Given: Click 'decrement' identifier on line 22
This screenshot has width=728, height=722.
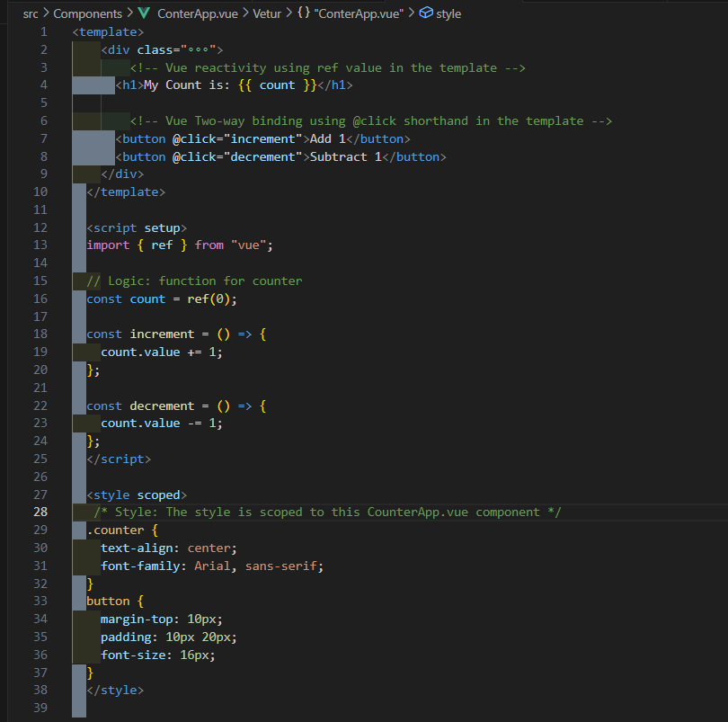Looking at the screenshot, I should pos(162,406).
